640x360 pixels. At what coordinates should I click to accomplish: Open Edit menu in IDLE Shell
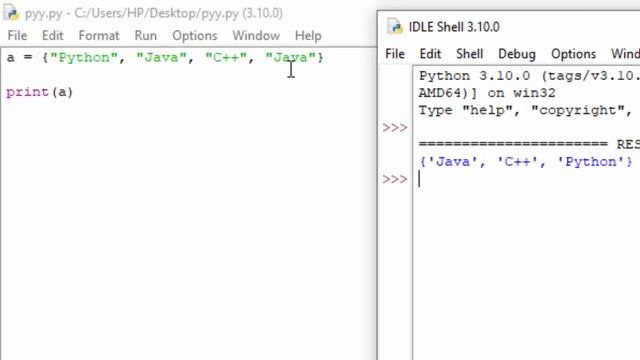(430, 54)
